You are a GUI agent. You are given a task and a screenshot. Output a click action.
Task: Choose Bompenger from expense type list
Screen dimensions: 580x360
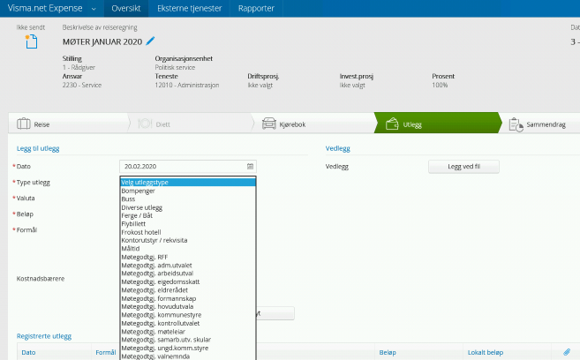tap(188, 191)
